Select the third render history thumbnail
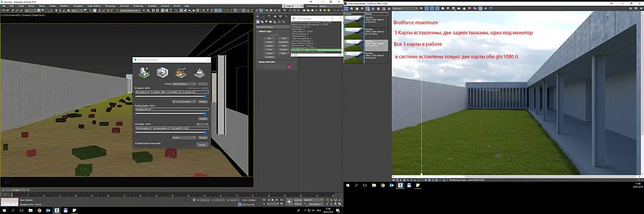The height and width of the screenshot is (214, 644). tap(354, 45)
